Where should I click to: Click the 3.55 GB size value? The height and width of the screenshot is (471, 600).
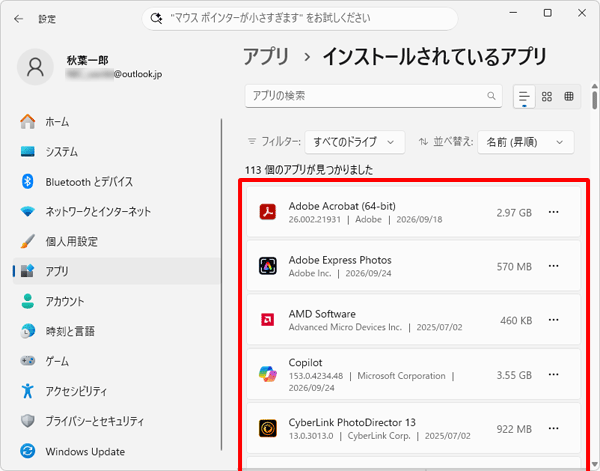click(514, 375)
